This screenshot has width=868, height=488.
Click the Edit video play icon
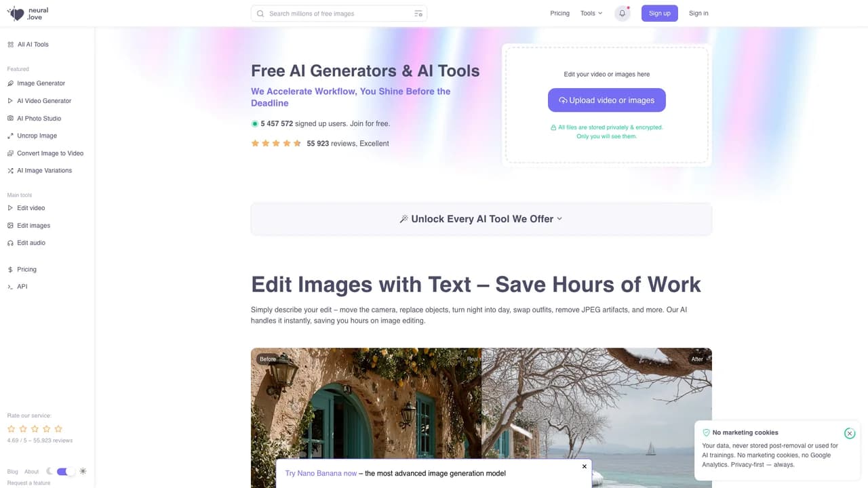coord(10,208)
